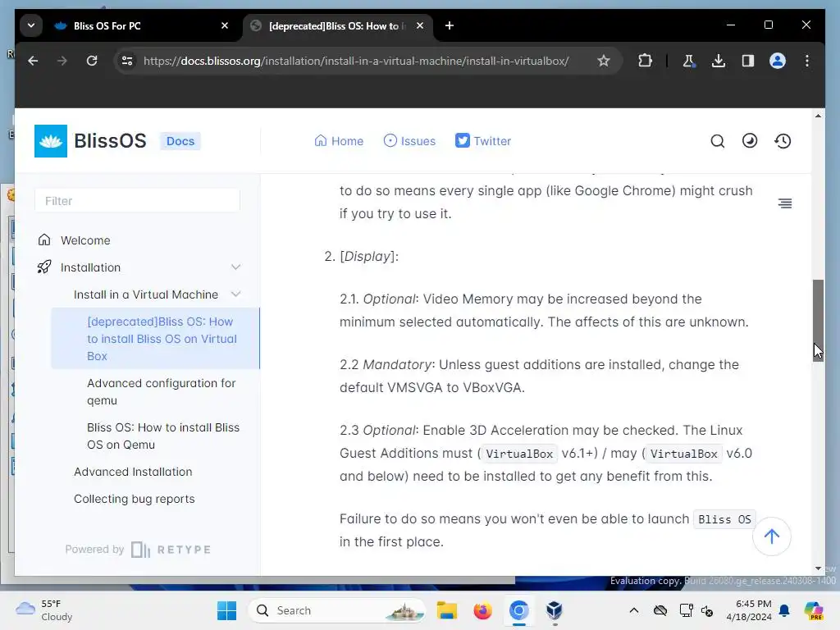
Task: Click the network display tray icon
Action: coord(686,610)
